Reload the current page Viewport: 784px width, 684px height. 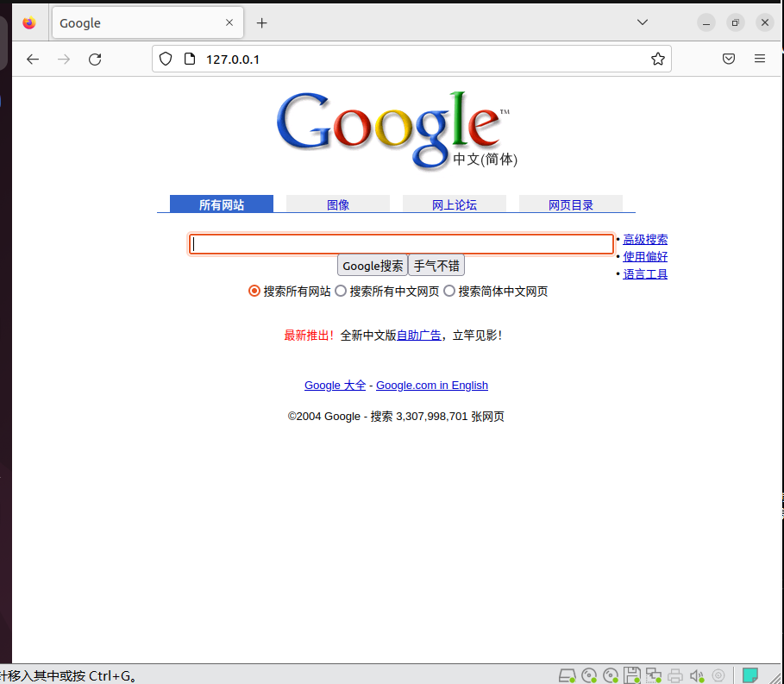95,59
